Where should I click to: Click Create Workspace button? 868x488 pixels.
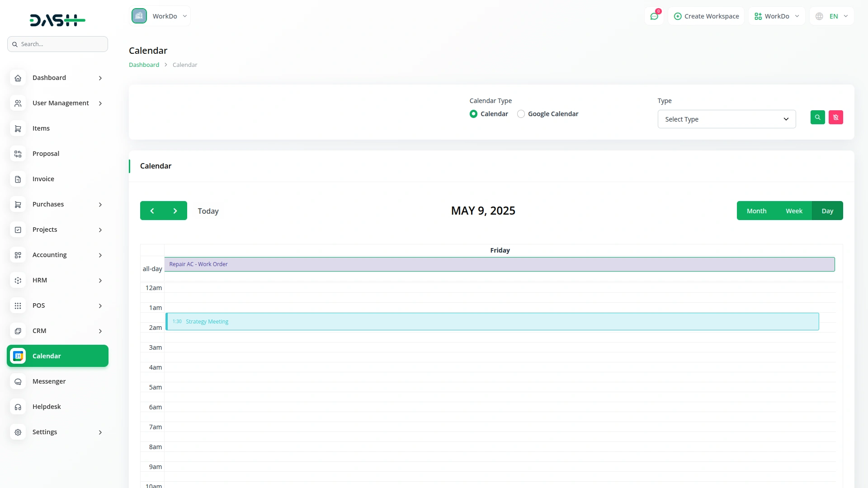tap(706, 16)
